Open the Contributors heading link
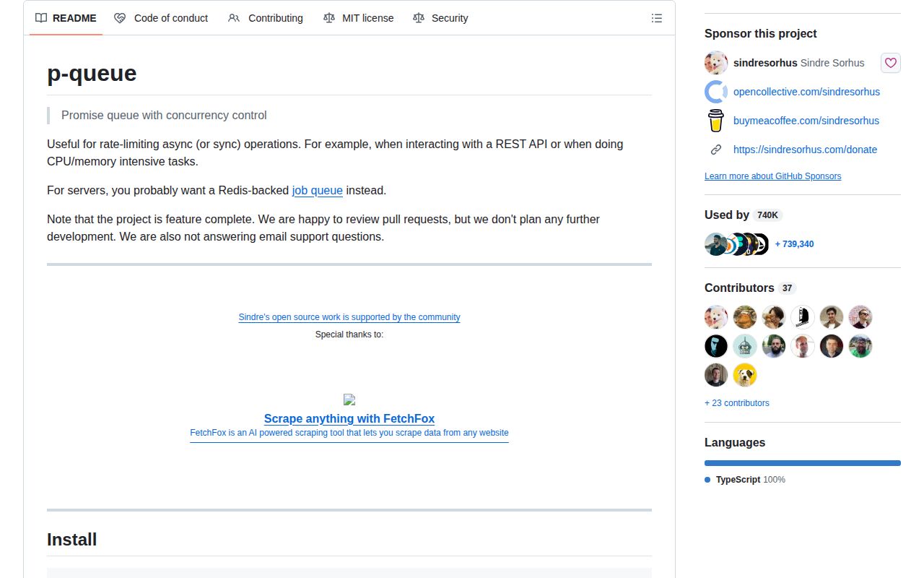 (750, 288)
